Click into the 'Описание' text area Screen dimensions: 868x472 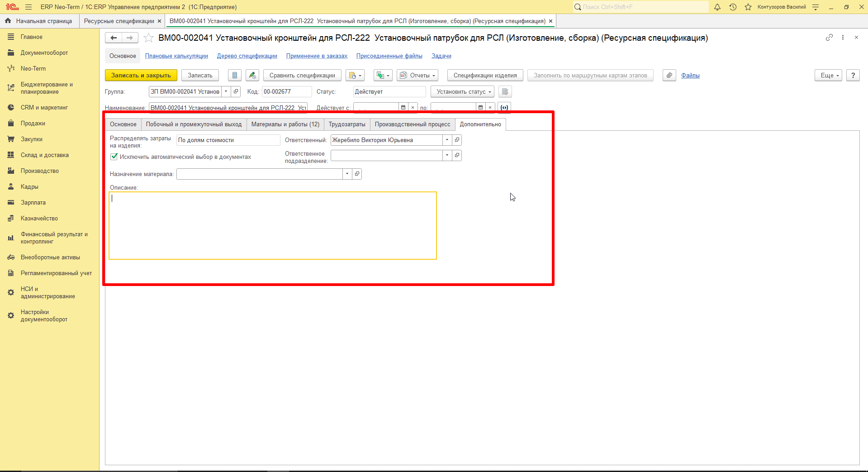(x=273, y=225)
